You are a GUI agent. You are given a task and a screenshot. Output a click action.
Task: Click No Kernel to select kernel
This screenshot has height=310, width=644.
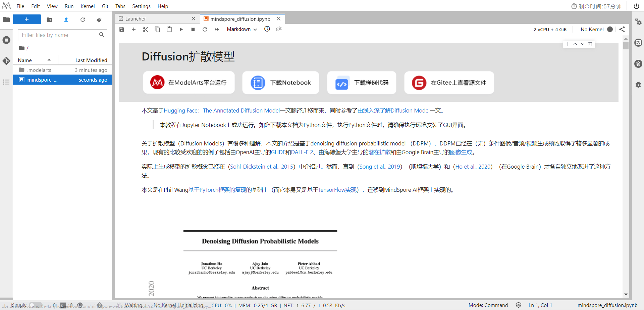[x=592, y=30]
